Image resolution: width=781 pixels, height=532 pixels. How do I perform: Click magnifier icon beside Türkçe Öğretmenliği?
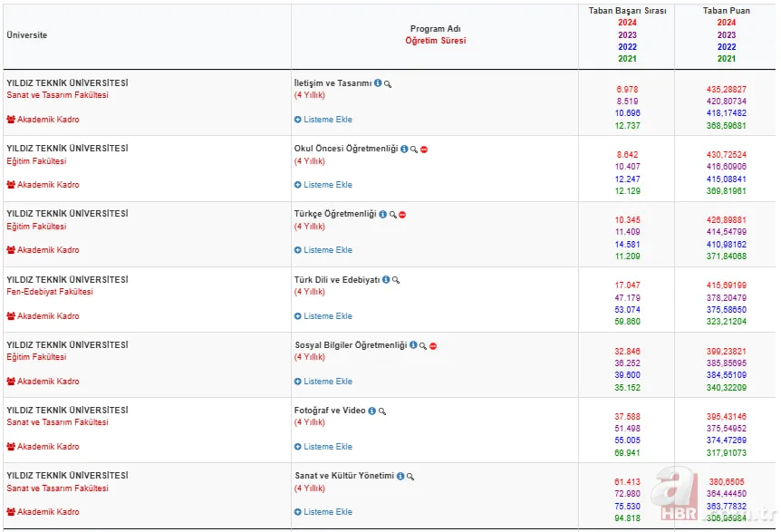pyautogui.click(x=392, y=215)
